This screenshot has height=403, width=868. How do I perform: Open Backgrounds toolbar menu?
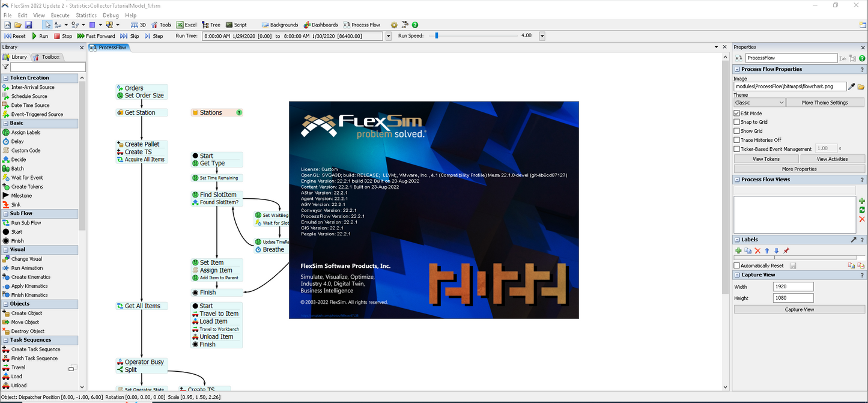click(x=280, y=25)
